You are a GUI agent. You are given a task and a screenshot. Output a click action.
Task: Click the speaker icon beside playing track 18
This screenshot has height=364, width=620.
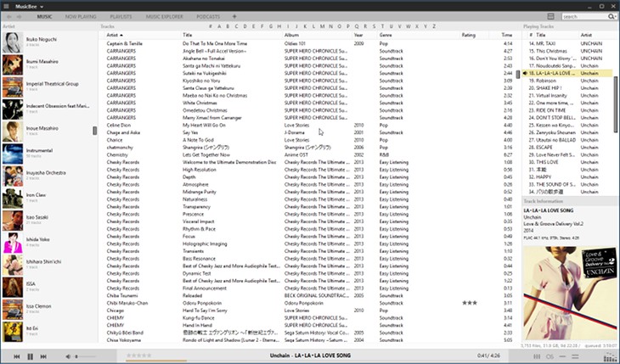coord(525,73)
